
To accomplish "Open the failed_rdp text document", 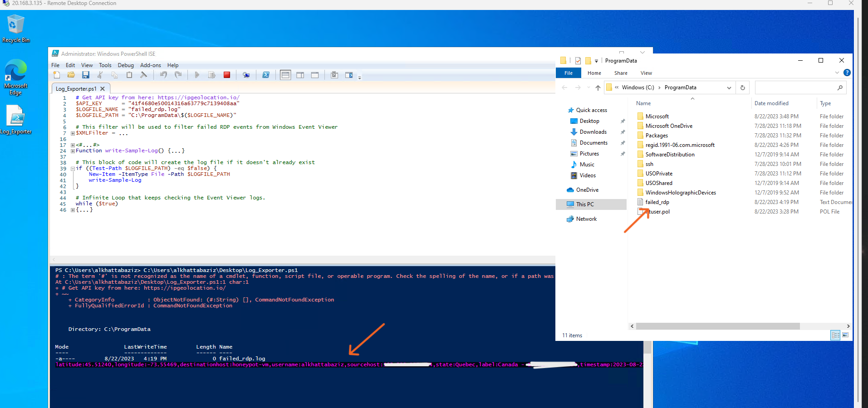I will click(657, 202).
